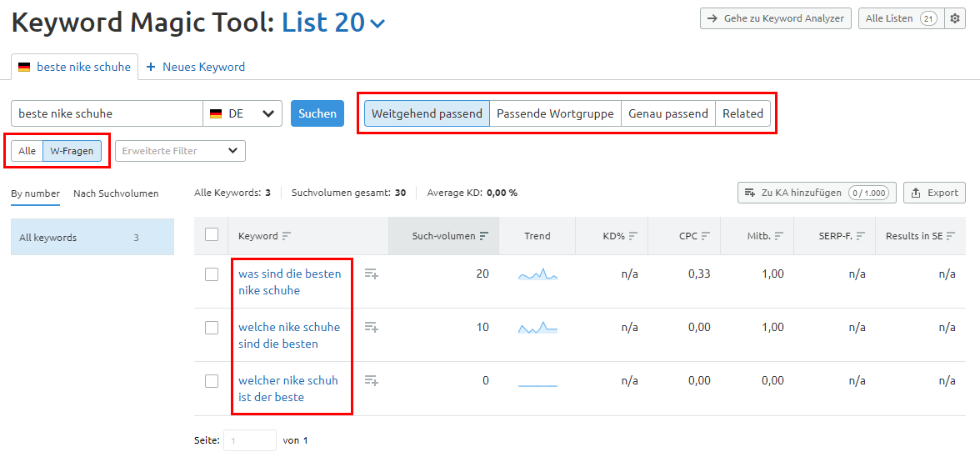Image resolution: width=980 pixels, height=457 pixels.
Task: Sort by Keyword column sort icon
Action: (x=287, y=236)
